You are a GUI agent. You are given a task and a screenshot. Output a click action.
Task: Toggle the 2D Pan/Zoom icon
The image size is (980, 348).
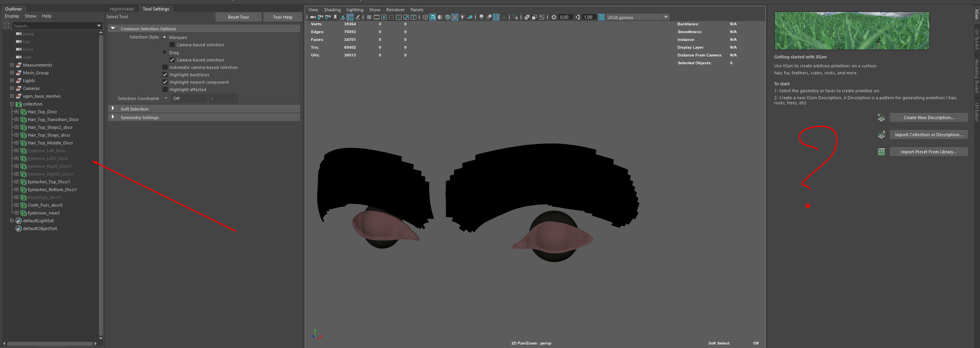350,17
